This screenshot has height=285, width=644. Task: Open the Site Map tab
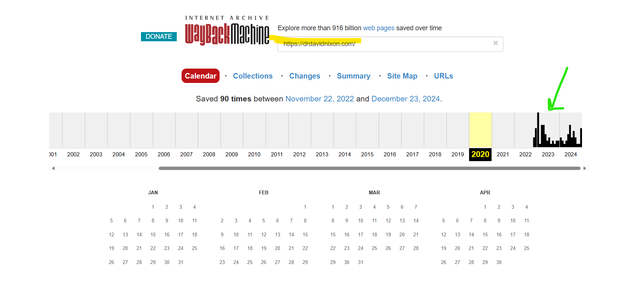[x=402, y=76]
